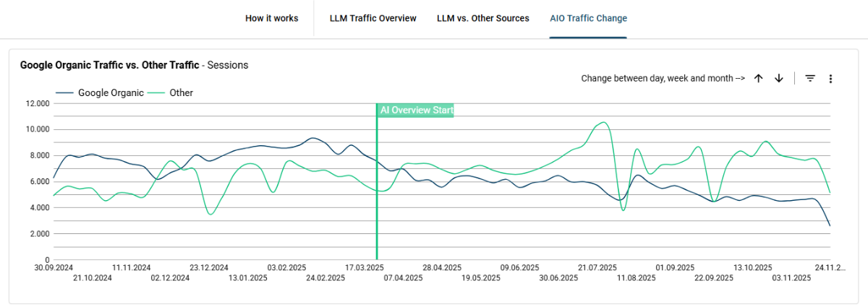Open the three-dot more options menu

830,78
